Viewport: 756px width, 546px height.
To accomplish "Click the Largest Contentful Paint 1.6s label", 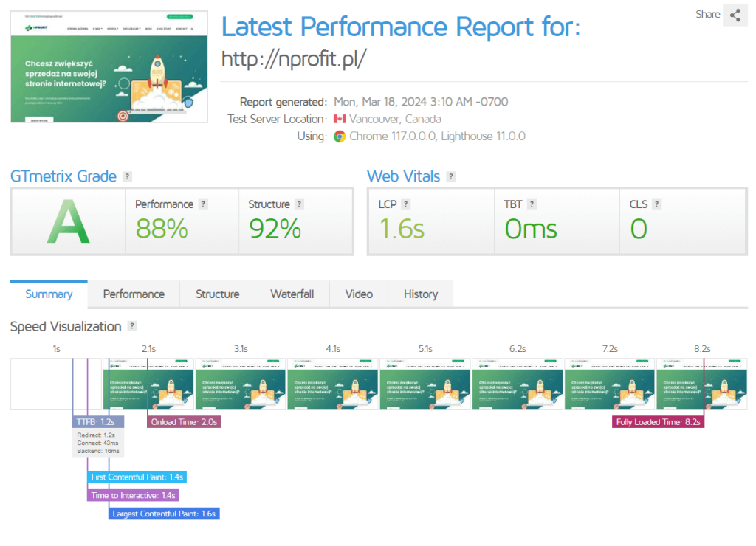I will click(164, 513).
